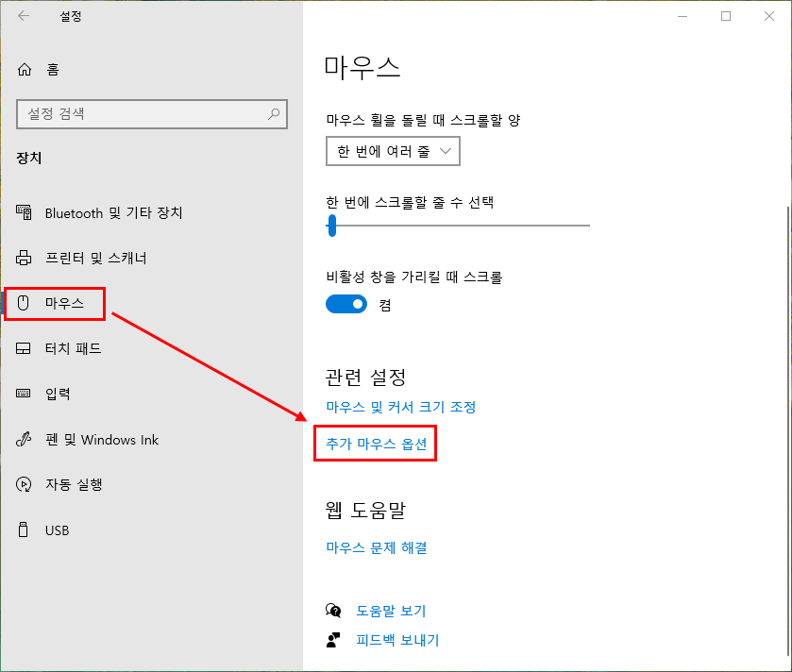Click the search magnifier icon

tap(274, 114)
